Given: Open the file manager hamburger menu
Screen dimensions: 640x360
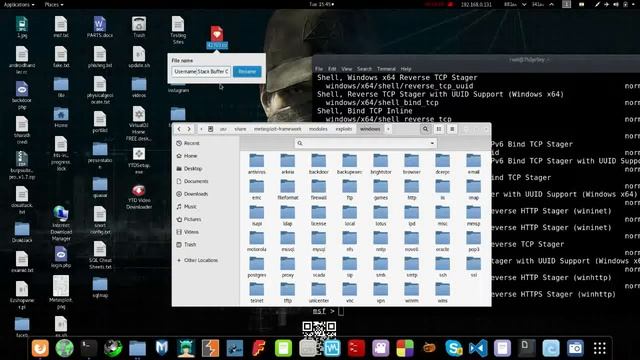Looking at the screenshot, I should 452,129.
